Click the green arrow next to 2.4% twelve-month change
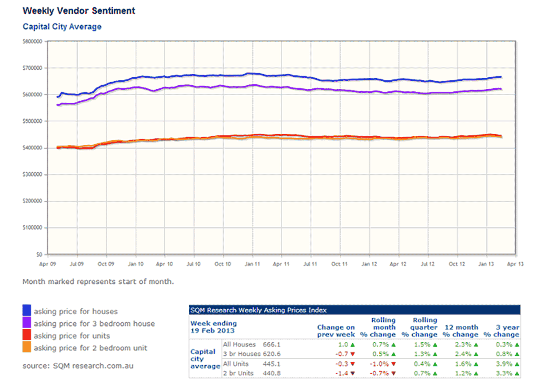The image size is (533, 392). pyautogui.click(x=476, y=354)
